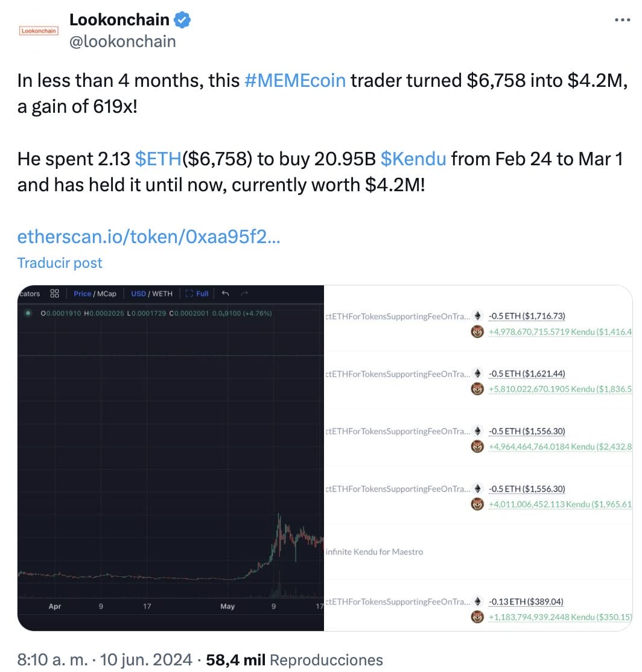642x672 pixels.
Task: Click the blue verified badge
Action: [182, 20]
